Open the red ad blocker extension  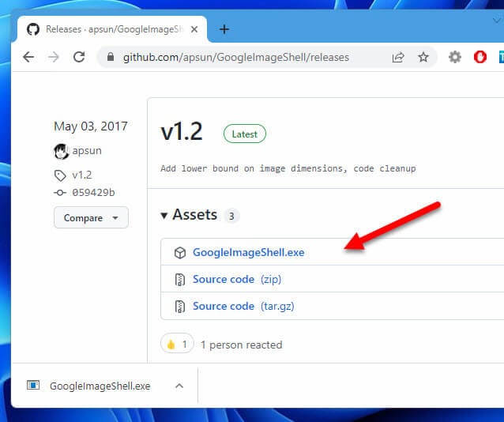point(480,57)
